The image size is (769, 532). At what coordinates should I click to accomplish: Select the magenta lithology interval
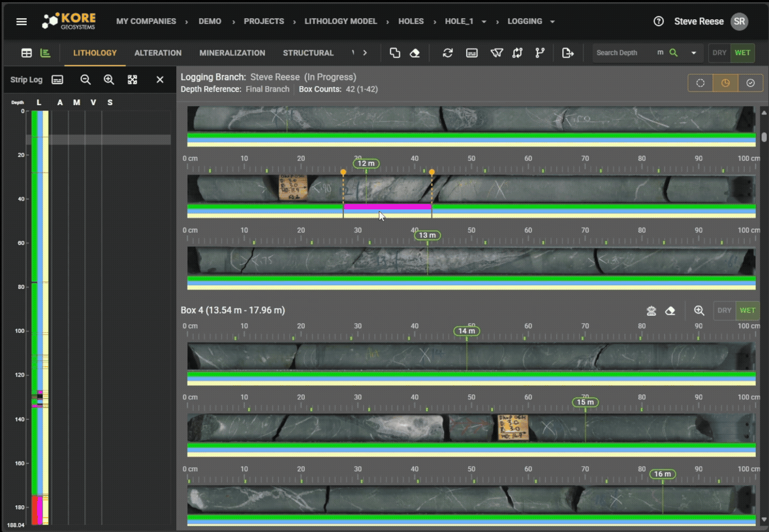point(387,206)
